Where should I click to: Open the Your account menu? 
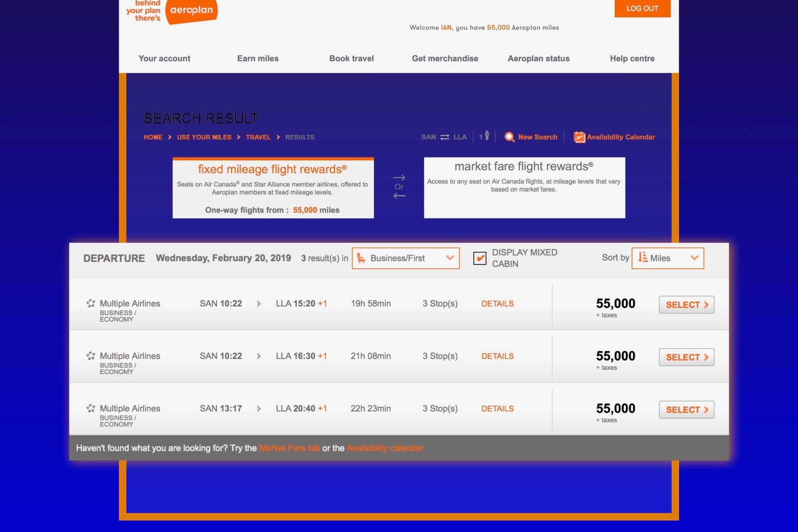164,59
